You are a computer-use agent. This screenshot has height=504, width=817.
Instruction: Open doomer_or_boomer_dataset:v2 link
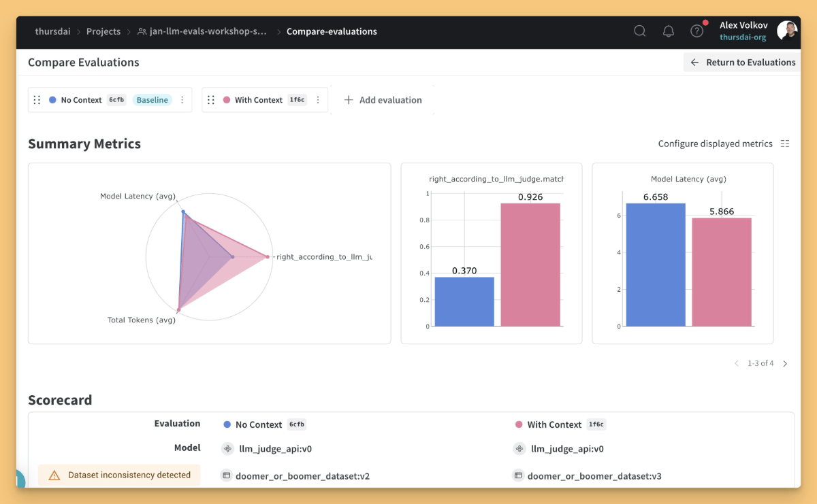(304, 476)
